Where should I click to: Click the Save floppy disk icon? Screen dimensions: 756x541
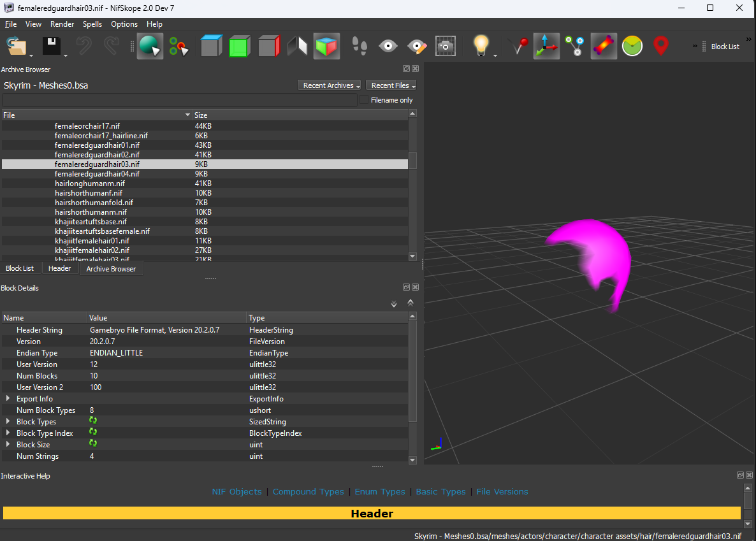[x=51, y=47]
